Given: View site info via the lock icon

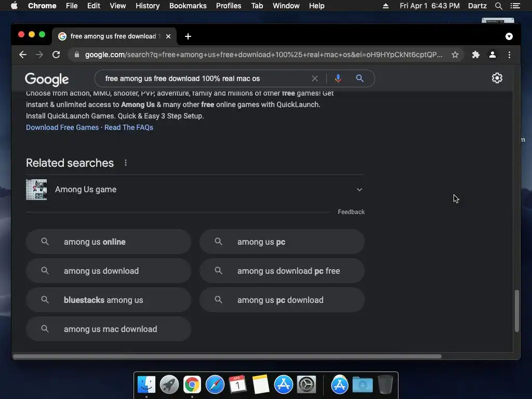Looking at the screenshot, I should (77, 55).
